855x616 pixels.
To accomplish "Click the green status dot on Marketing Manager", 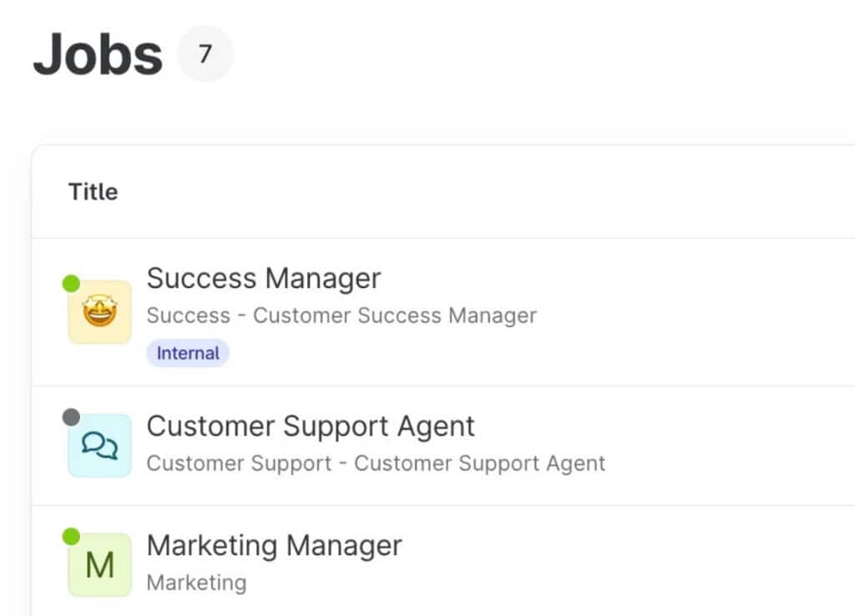I will coord(71,536).
